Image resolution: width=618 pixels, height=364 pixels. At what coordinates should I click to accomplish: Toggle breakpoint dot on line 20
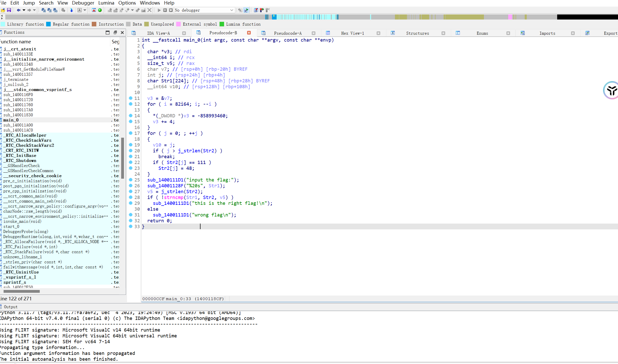[131, 150]
